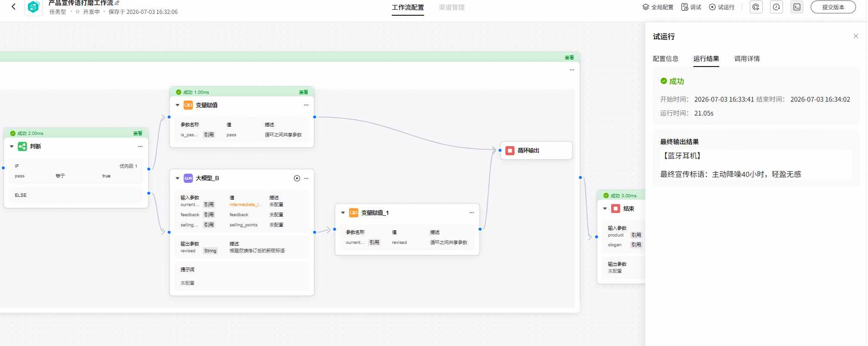868x346 pixels.
Task: Collapse the 变量赋值 node
Action: click(x=177, y=105)
